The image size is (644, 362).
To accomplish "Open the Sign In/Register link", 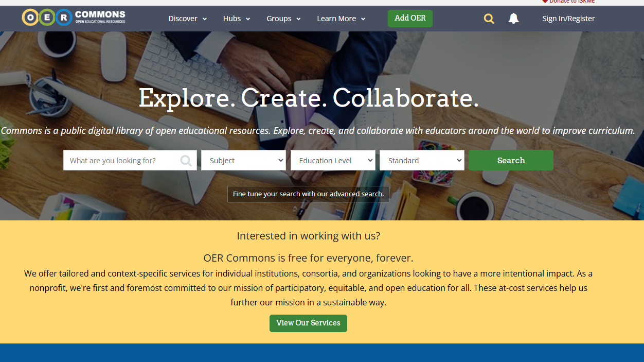I will 568,19.
